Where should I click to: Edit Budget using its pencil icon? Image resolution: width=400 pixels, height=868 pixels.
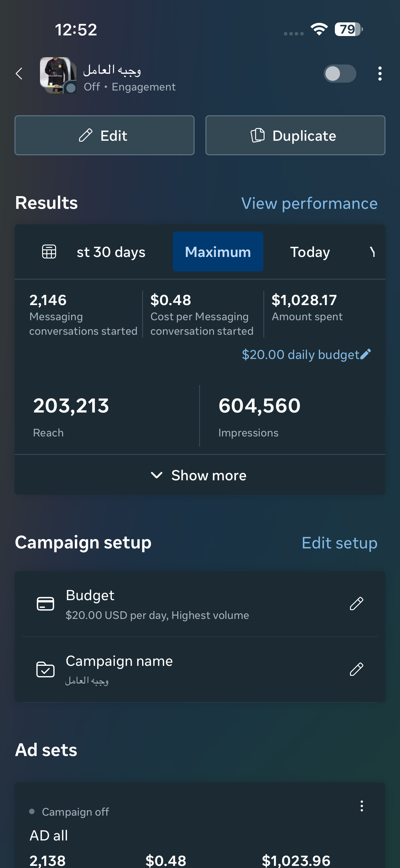[x=356, y=604]
